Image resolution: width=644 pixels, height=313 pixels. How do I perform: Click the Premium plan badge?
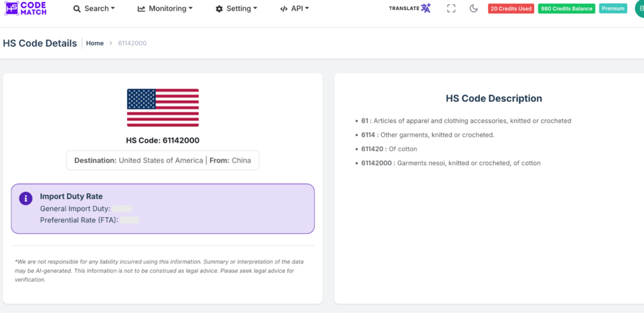point(613,9)
